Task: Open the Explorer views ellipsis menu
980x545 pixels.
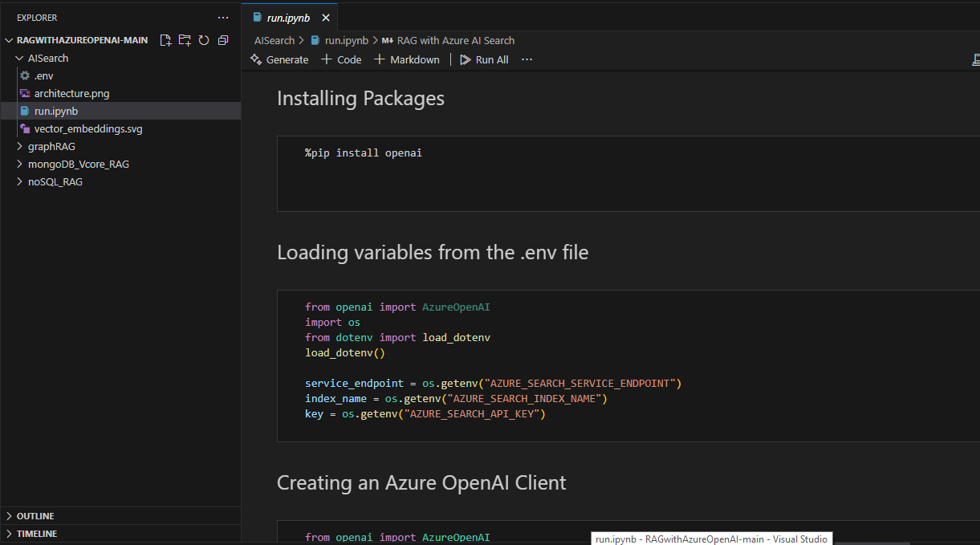Action: [x=222, y=17]
